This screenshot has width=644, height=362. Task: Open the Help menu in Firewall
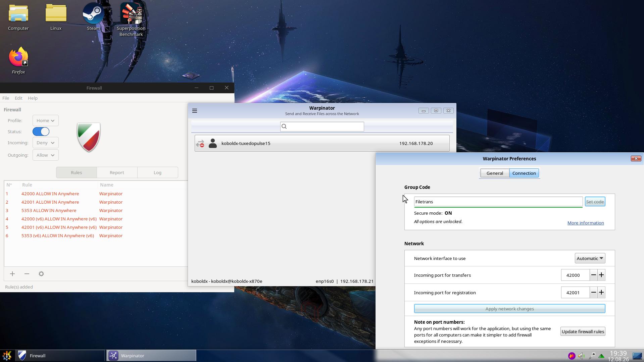tap(33, 98)
